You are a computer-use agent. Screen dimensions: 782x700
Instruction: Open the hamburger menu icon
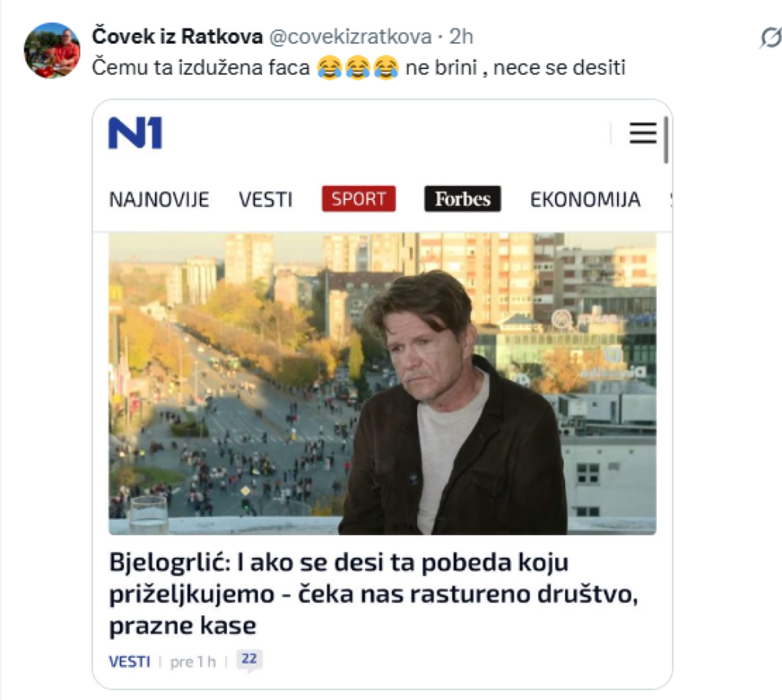pyautogui.click(x=643, y=133)
